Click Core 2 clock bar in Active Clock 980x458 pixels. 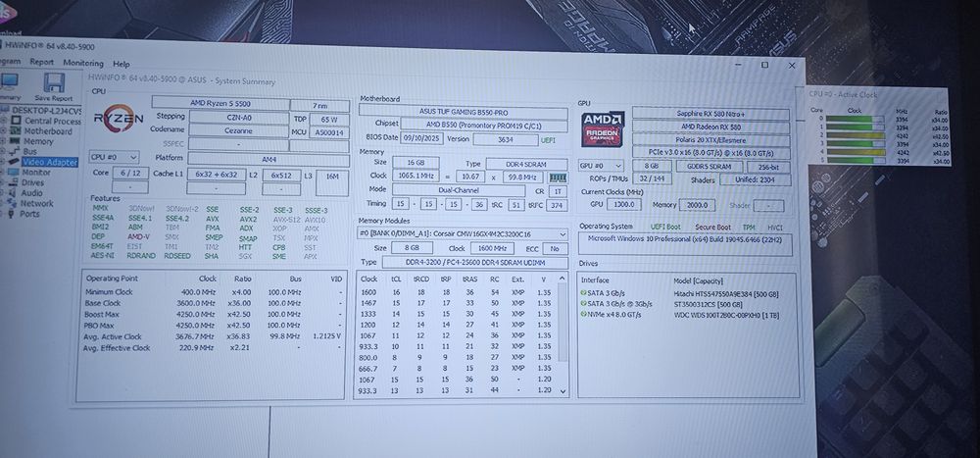(855, 135)
